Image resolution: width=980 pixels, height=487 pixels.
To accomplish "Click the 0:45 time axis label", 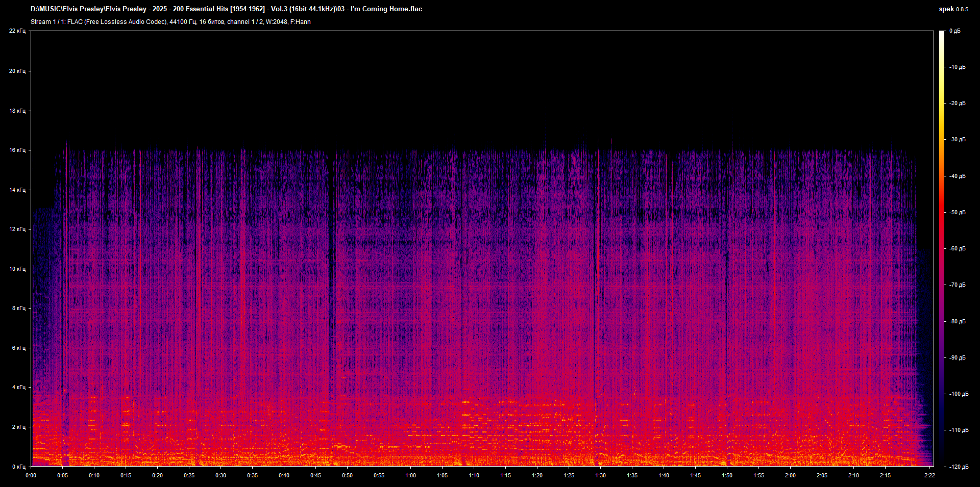I will 315,475.
